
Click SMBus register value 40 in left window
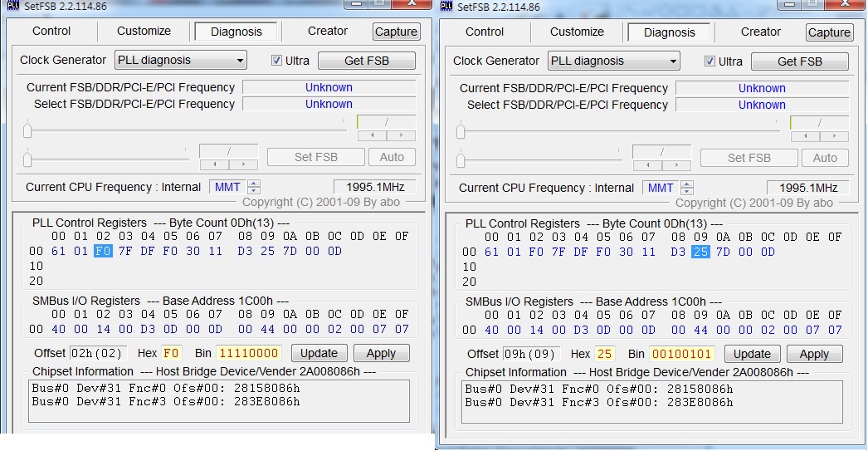(58, 329)
